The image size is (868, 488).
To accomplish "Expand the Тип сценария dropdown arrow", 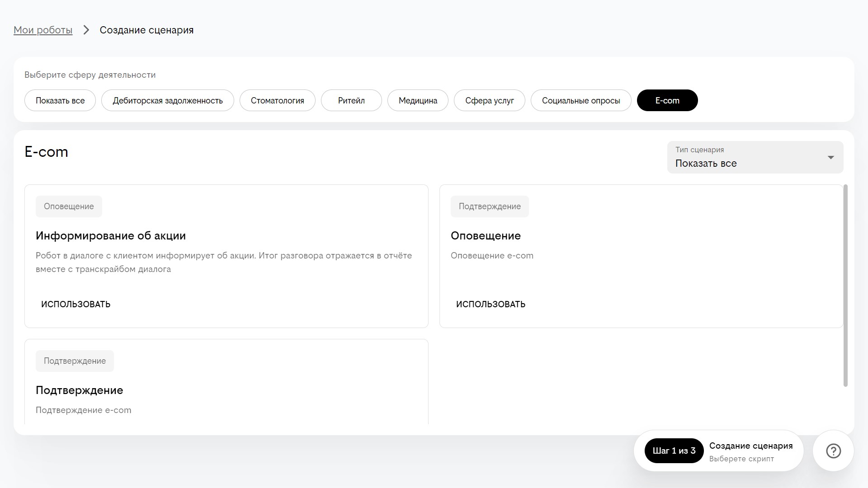I will click(830, 157).
